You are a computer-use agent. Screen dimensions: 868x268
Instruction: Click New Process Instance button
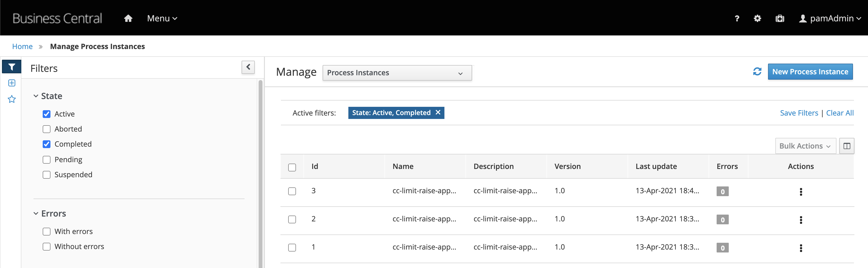click(x=810, y=71)
